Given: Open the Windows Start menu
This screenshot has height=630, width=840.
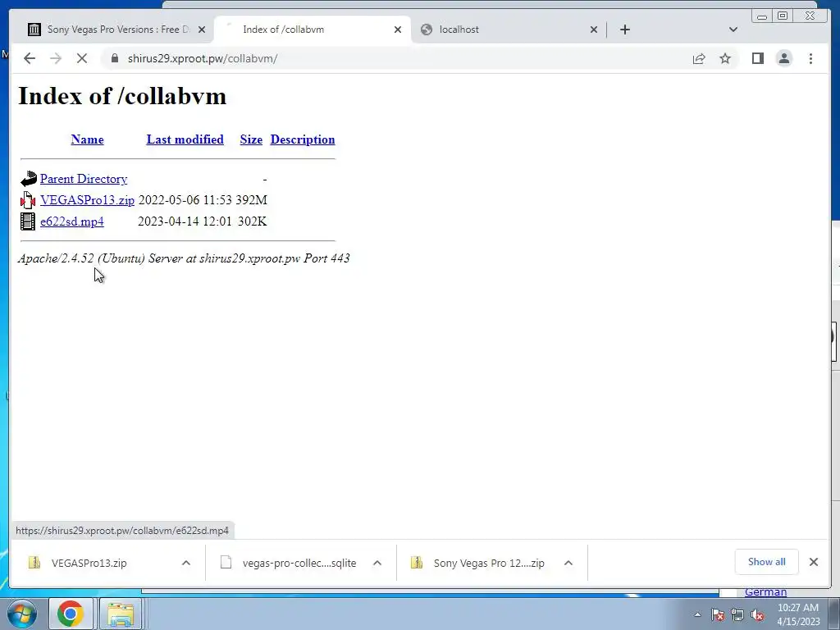Looking at the screenshot, I should point(22,614).
